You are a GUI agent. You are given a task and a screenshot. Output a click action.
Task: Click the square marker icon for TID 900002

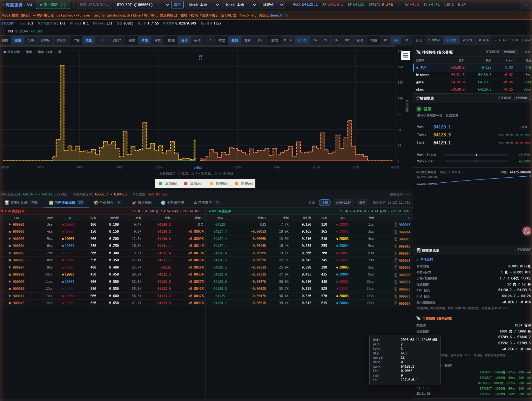click(x=10, y=232)
